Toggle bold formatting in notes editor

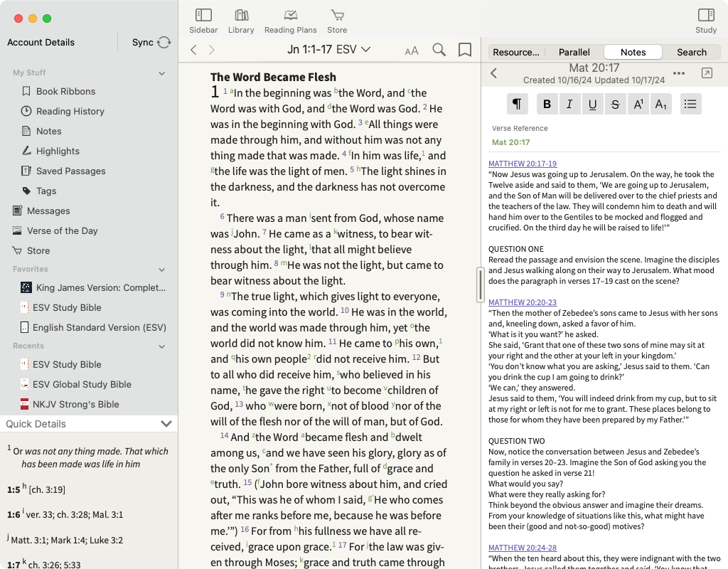pyautogui.click(x=547, y=105)
